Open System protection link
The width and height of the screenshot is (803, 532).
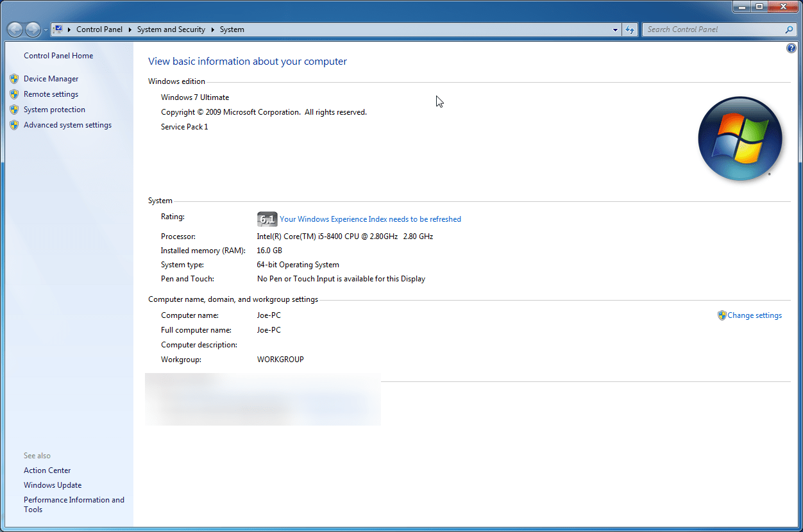(x=55, y=110)
